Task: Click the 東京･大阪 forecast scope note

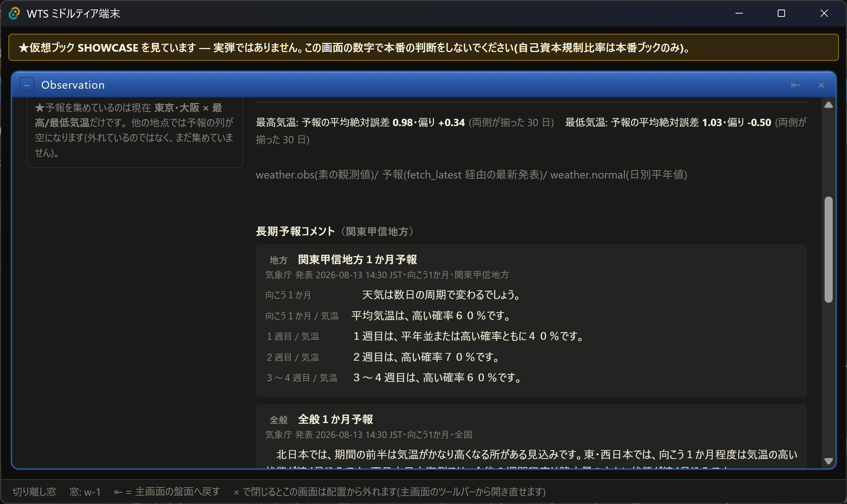Action: tap(134, 130)
